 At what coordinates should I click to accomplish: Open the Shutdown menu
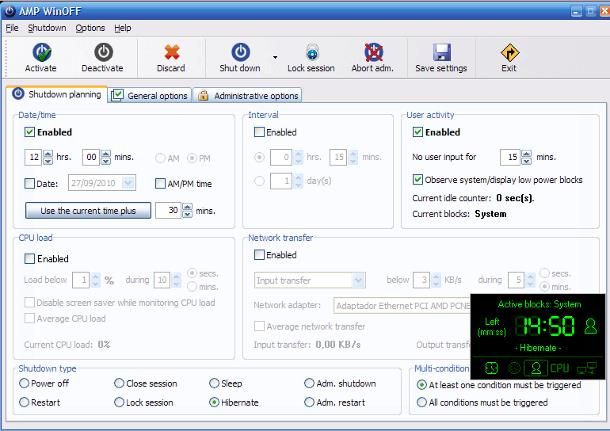tap(47, 28)
